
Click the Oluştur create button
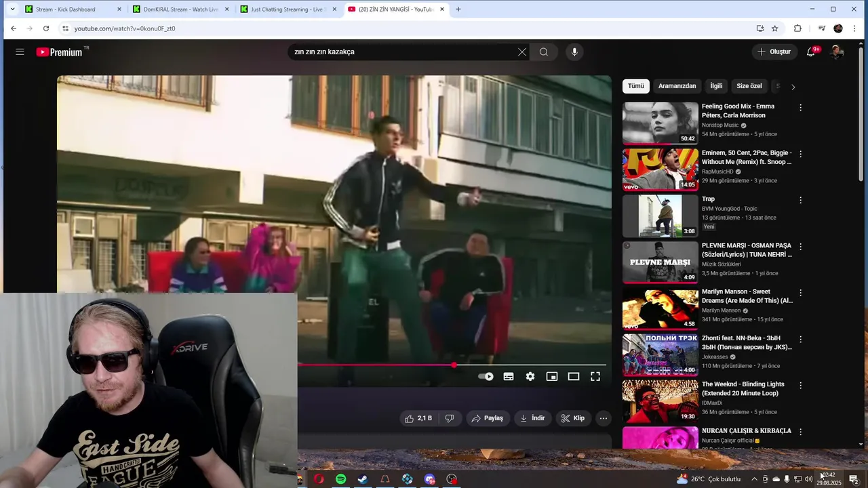tap(774, 52)
